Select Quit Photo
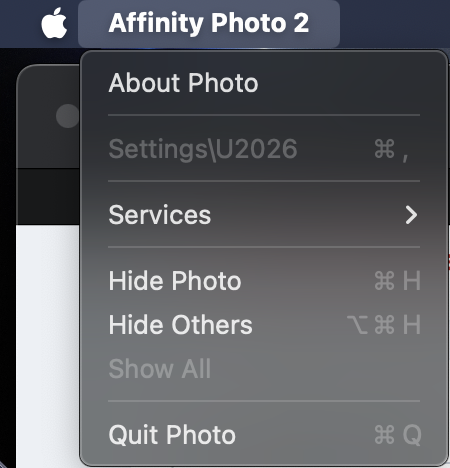This screenshot has width=450, height=468. pos(264,435)
